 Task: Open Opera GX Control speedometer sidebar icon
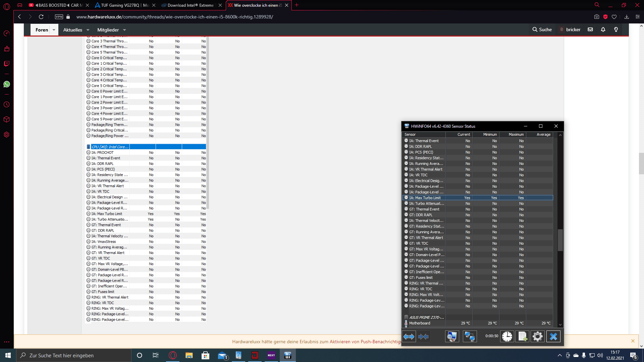7,34
